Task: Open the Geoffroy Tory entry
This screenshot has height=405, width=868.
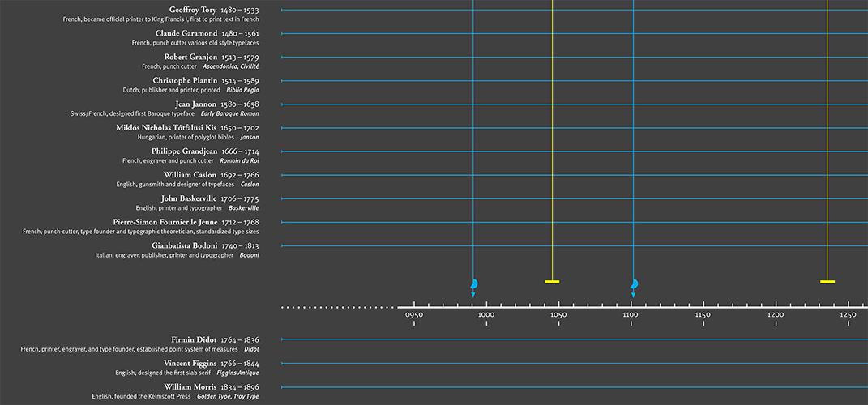Action: point(193,10)
